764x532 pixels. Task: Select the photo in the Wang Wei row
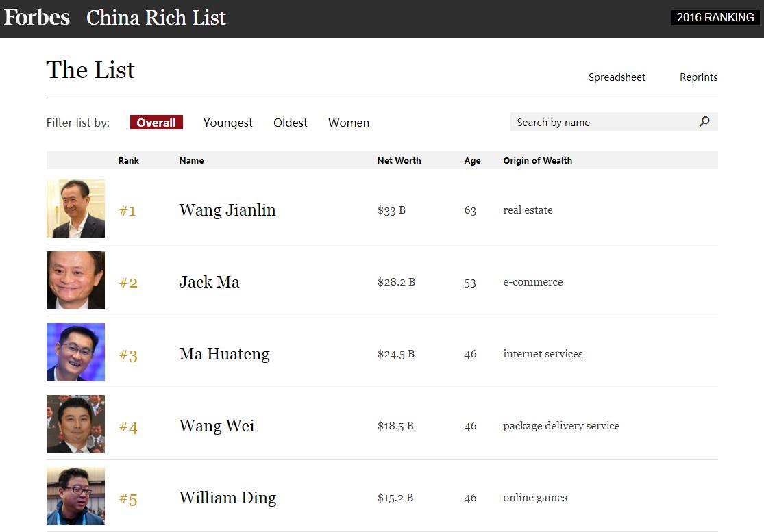click(x=75, y=425)
